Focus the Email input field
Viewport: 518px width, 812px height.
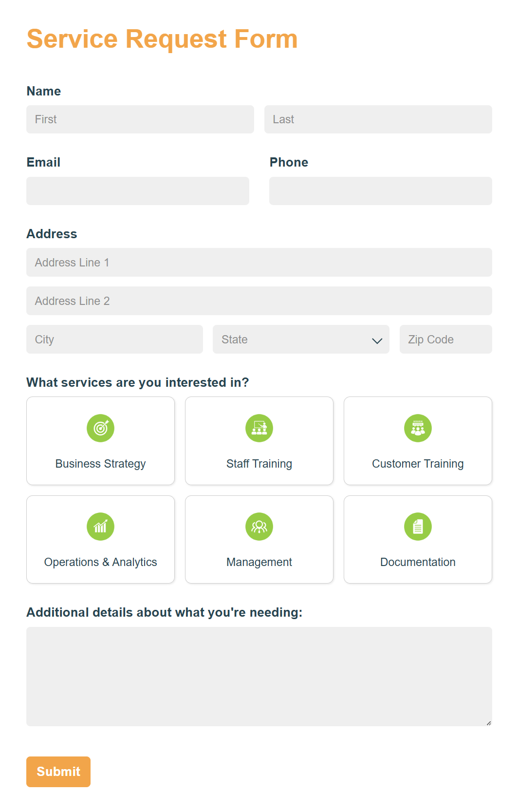pyautogui.click(x=138, y=191)
